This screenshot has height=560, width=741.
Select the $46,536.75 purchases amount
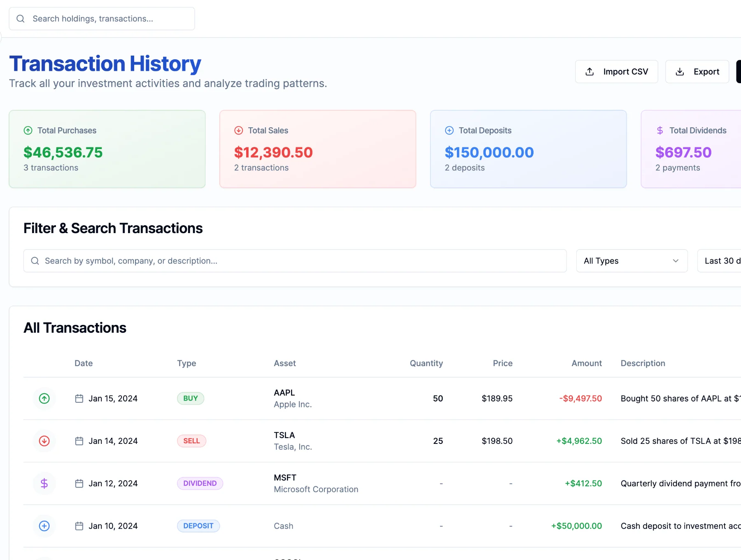pos(63,152)
